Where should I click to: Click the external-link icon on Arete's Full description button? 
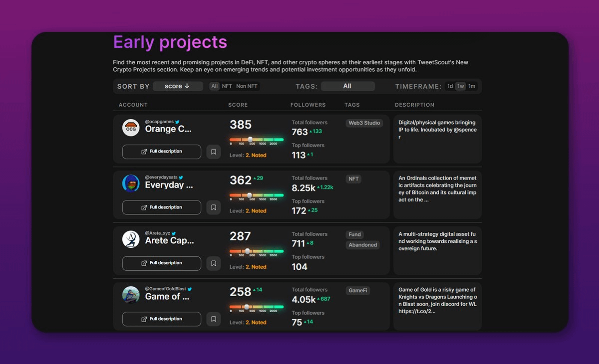pyautogui.click(x=143, y=263)
